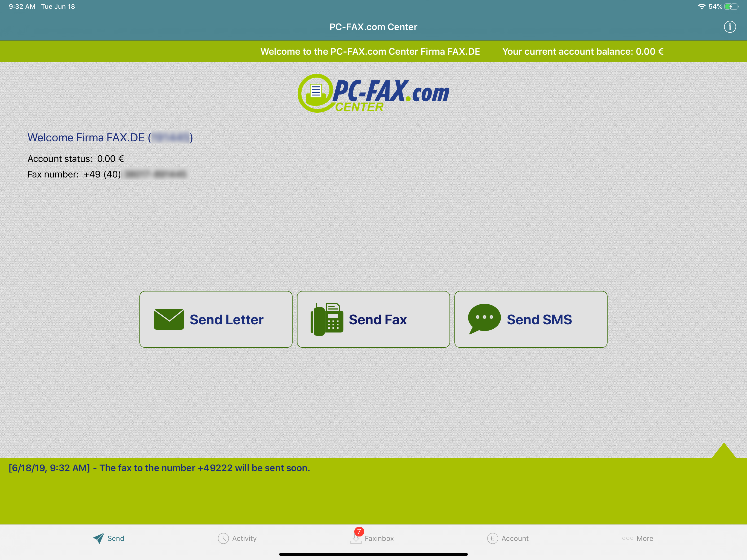The width and height of the screenshot is (747, 560).
Task: Click the PC-FAX.com Center logo
Action: pos(373,93)
